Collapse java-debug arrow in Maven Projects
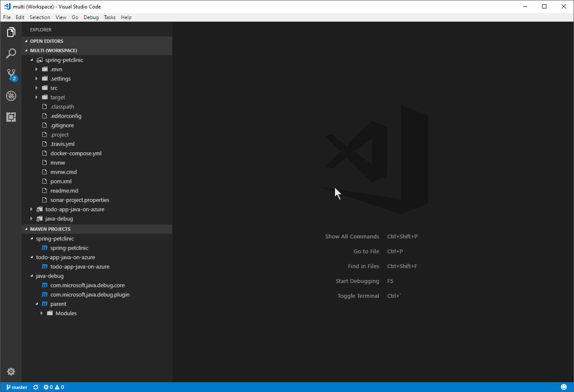The width and height of the screenshot is (574, 392). coord(31,276)
